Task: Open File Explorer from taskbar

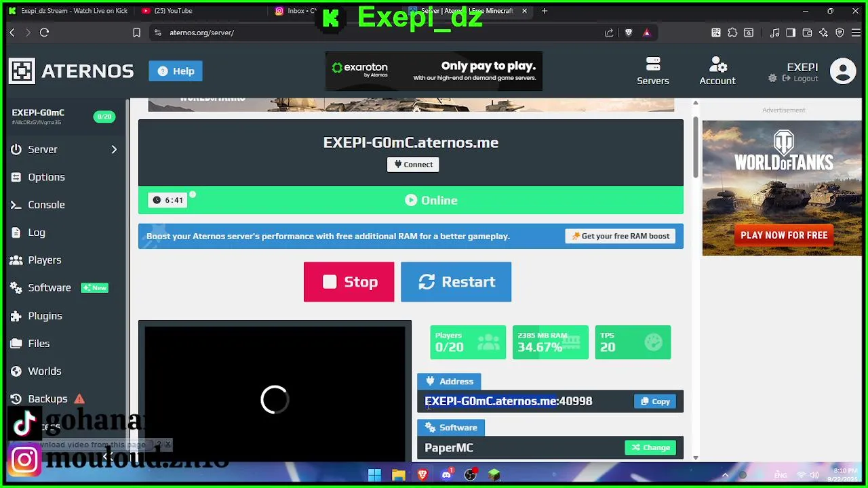Action: (x=399, y=475)
